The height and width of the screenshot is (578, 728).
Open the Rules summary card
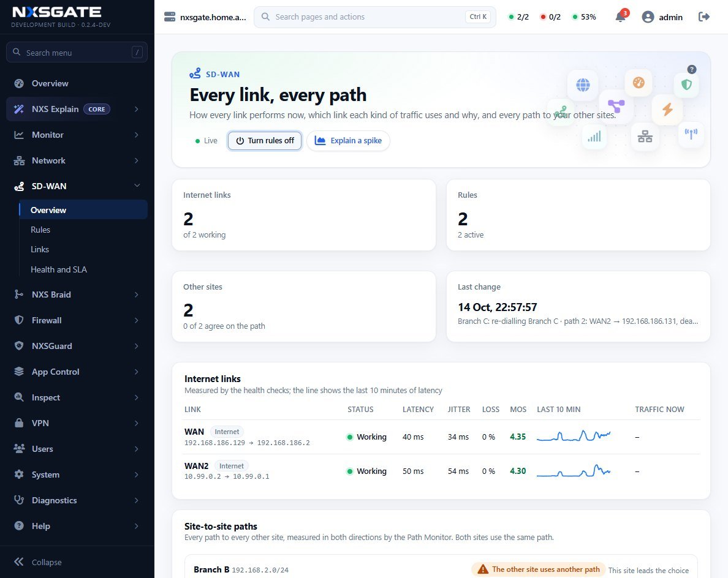pyautogui.click(x=578, y=215)
